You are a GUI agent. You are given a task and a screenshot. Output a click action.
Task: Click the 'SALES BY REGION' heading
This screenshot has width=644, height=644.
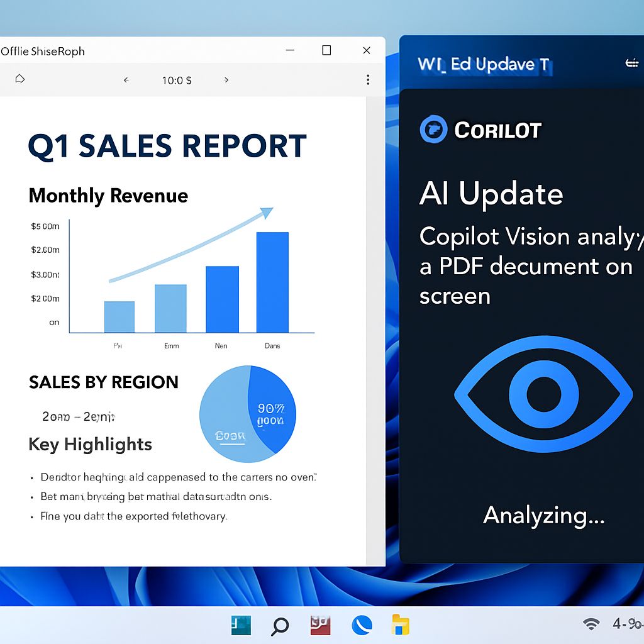pos(104,382)
